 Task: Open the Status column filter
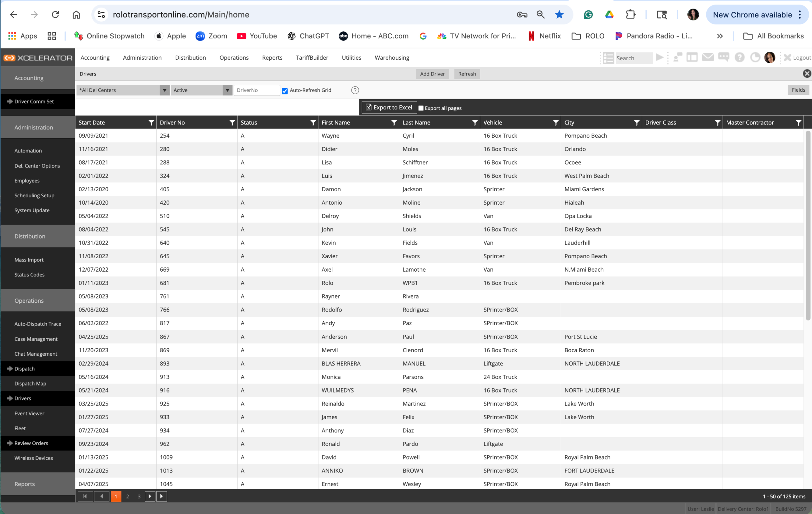tap(313, 122)
